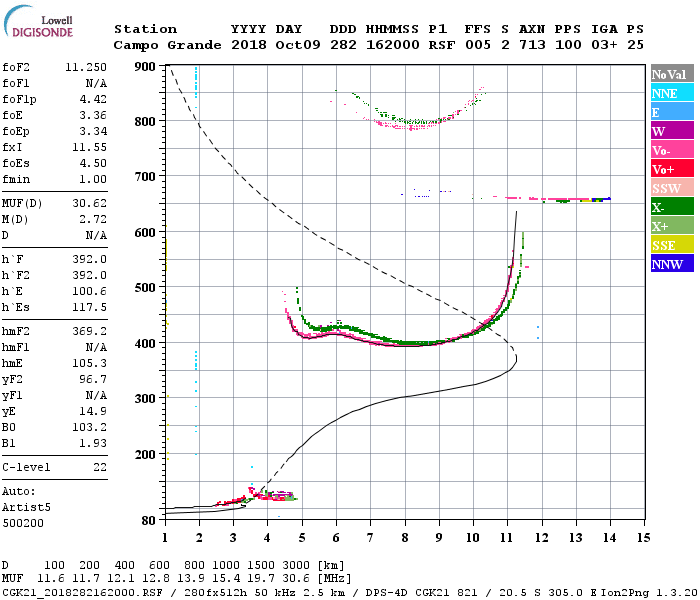This screenshot has width=700, height=600.
Task: Click the 400 km height axis label
Action: (x=145, y=343)
